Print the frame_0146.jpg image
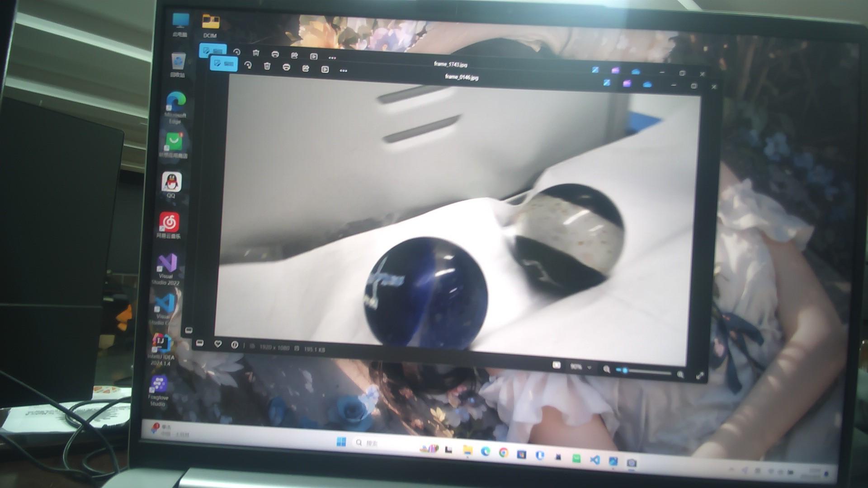868x488 pixels. (x=286, y=67)
